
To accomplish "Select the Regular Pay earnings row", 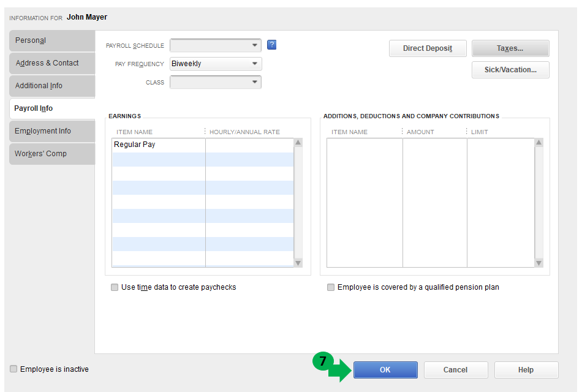I will point(203,145).
